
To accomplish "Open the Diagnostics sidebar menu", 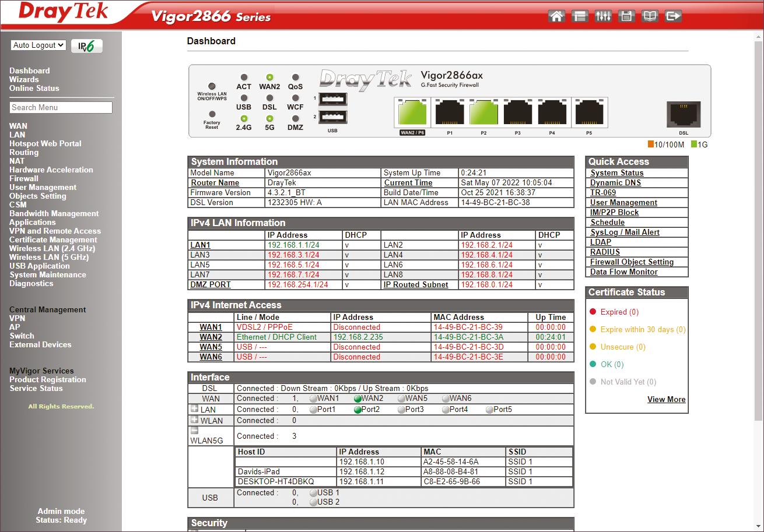I will (31, 283).
